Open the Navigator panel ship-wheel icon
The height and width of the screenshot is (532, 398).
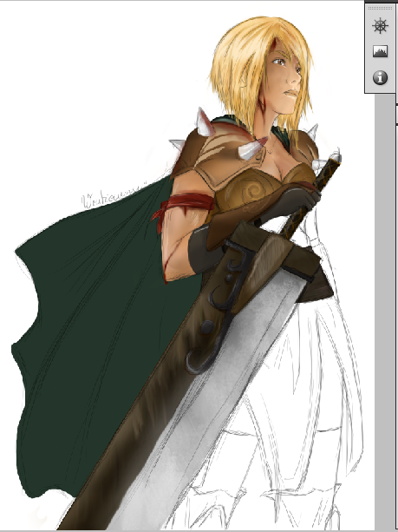point(380,26)
